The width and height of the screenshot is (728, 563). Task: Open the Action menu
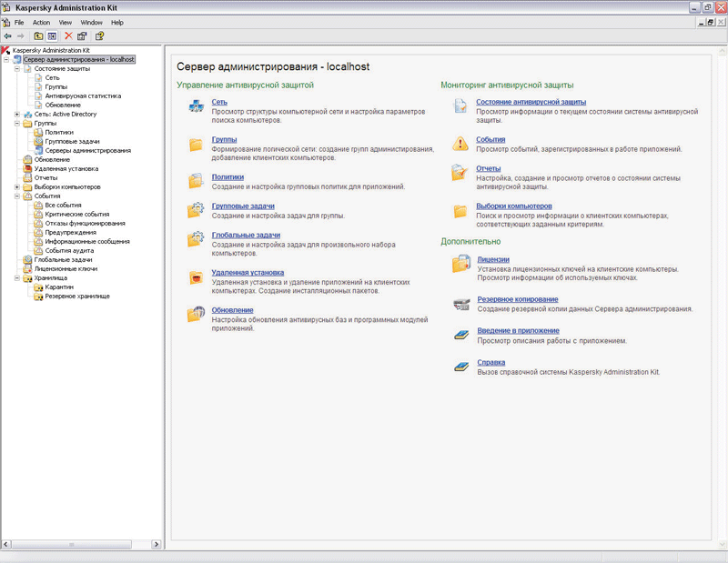pyautogui.click(x=41, y=22)
